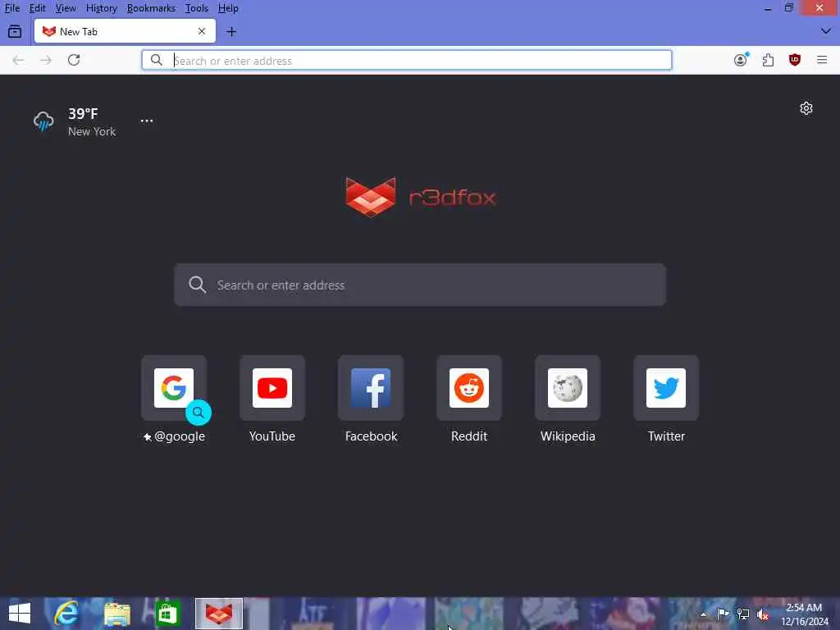Image resolution: width=840 pixels, height=630 pixels.
Task: Open the uBlock Origin shield icon
Action: tap(795, 60)
